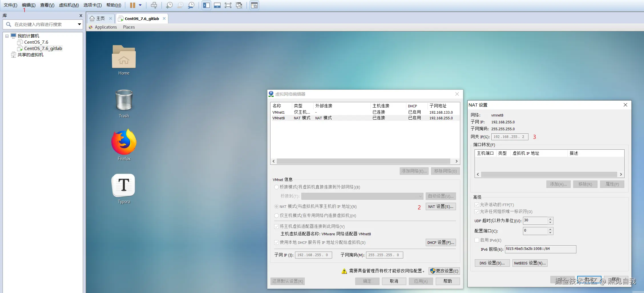This screenshot has height=293, width=644.
Task: Select CentOS_7.6 in the library tree
Action: click(36, 42)
